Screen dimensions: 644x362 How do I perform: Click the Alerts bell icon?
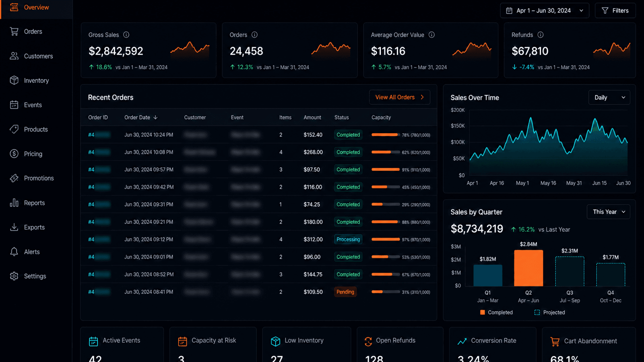[14, 252]
